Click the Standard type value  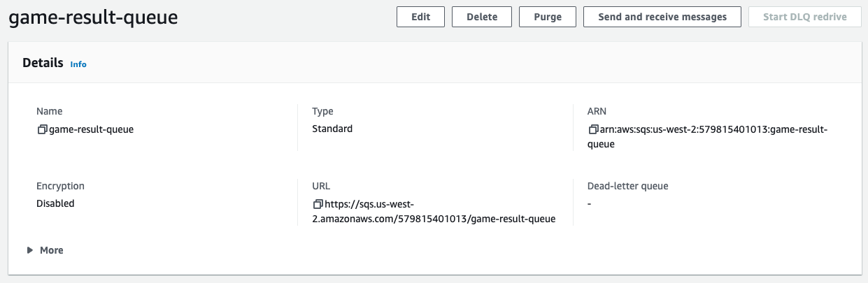tap(332, 129)
